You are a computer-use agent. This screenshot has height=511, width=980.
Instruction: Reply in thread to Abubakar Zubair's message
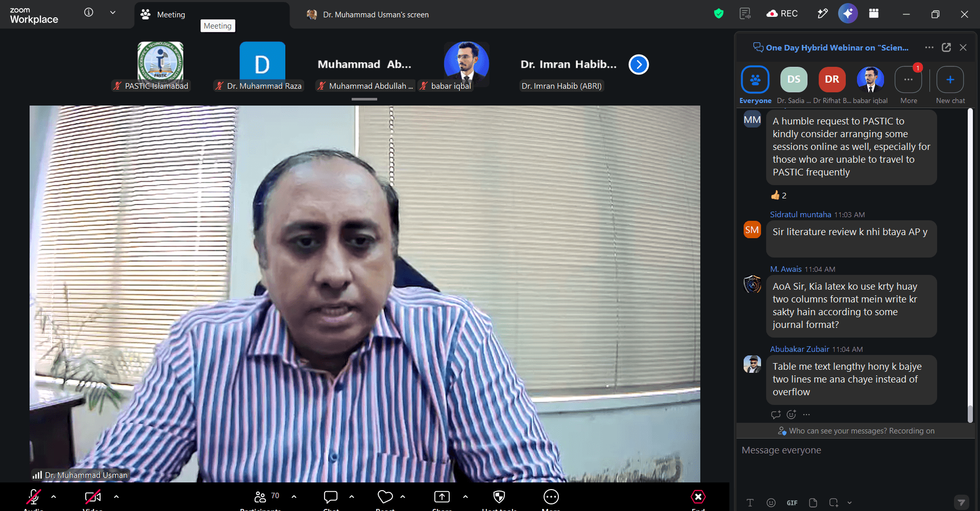[776, 415]
